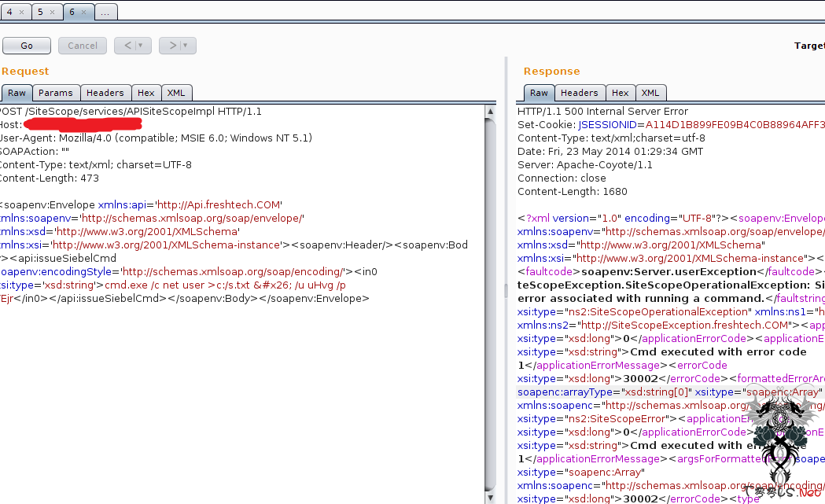Click the request Content-Type text/xml; charset=UTF-8 line
This screenshot has width=825, height=504.
click(x=96, y=164)
